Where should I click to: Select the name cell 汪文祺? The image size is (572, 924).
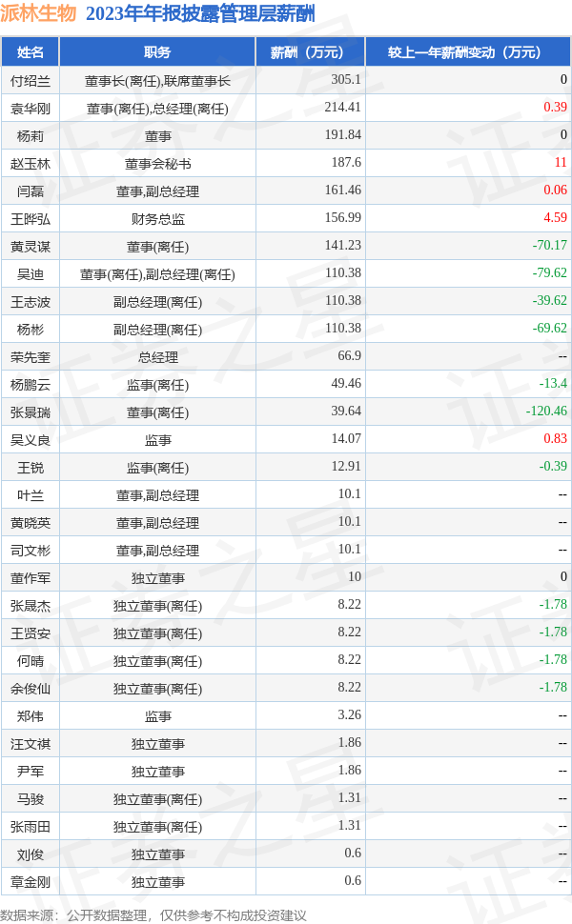coord(31,745)
